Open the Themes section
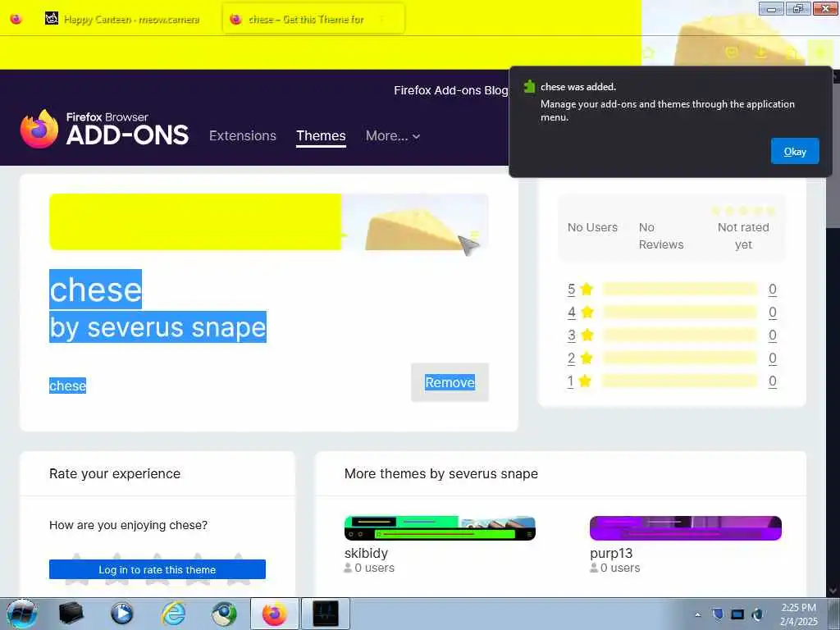Viewport: 840px width, 630px height. 321,135
